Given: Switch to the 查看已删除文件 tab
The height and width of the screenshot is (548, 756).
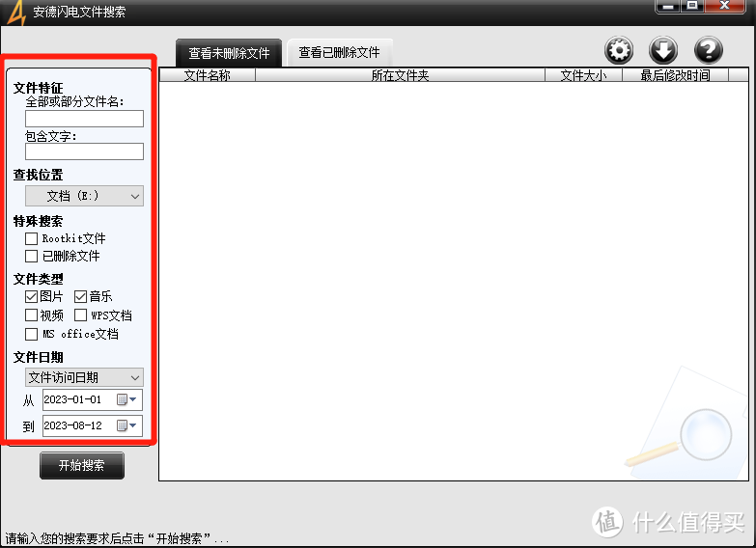Looking at the screenshot, I should (340, 52).
